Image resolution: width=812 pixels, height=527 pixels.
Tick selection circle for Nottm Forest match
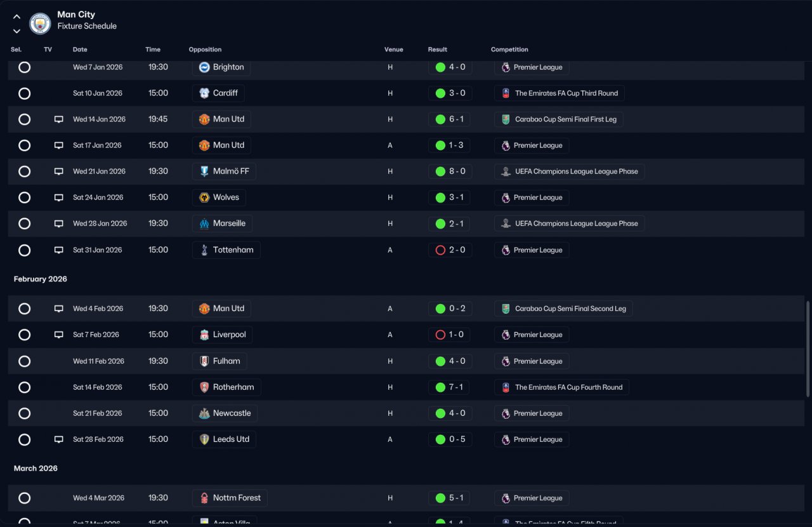24,498
